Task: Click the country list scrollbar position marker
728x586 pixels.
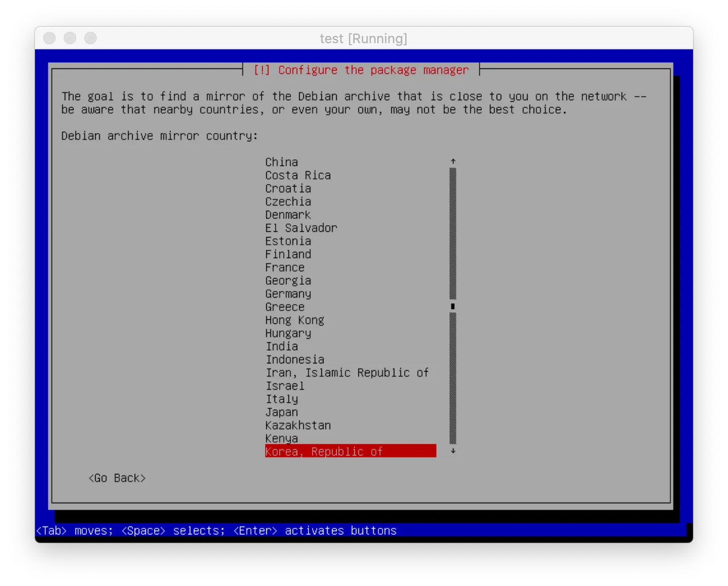Action: click(x=453, y=306)
